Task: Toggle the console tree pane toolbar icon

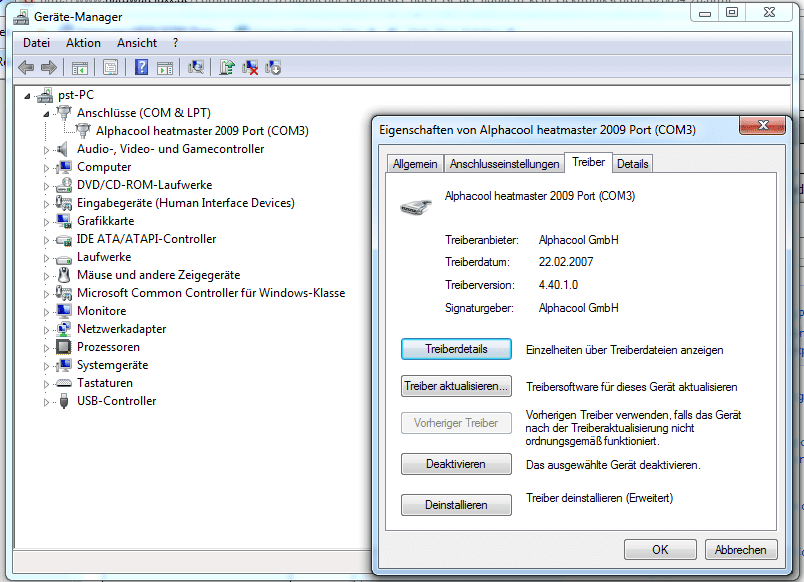Action: pos(80,67)
